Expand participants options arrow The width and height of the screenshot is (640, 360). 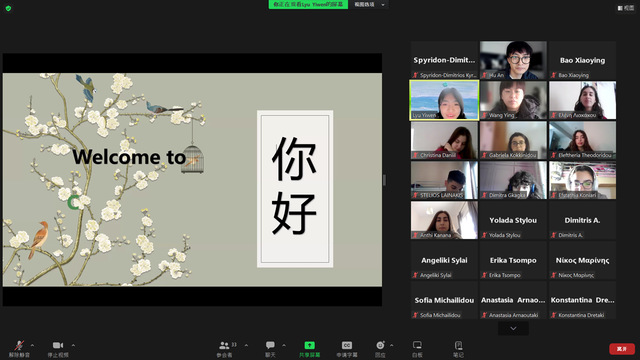coord(247,345)
